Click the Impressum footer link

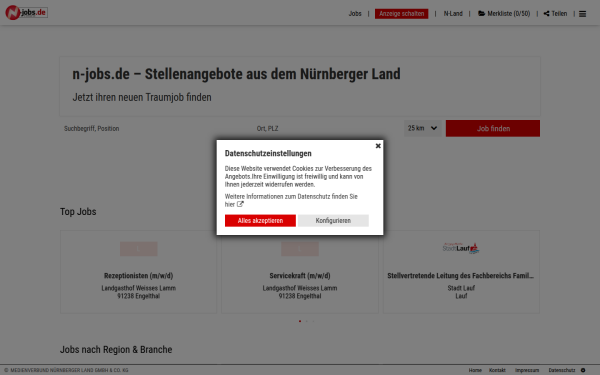point(527,370)
